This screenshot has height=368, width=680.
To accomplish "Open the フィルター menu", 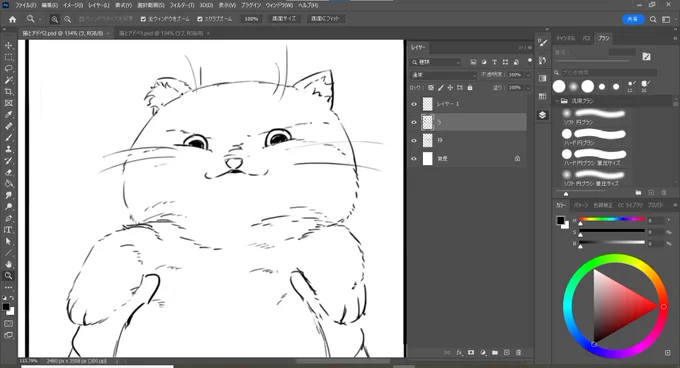I will [x=182, y=5].
